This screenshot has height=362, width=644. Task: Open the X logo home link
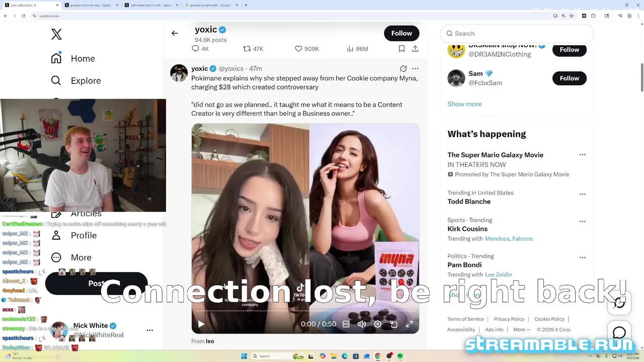56,34
